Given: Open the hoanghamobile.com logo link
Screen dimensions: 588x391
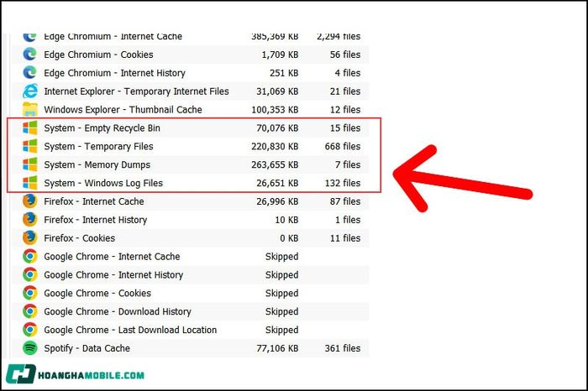Looking at the screenshot, I should pos(75,374).
